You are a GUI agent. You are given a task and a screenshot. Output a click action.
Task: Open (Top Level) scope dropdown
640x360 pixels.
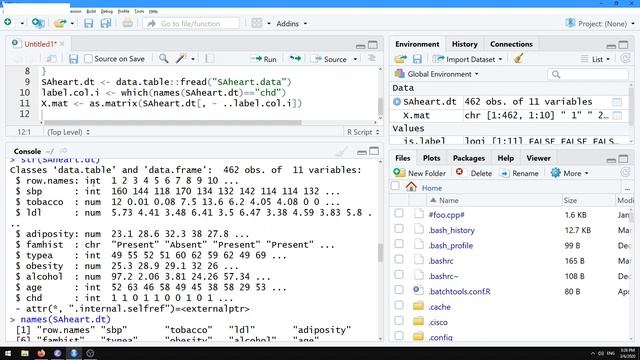(68, 132)
